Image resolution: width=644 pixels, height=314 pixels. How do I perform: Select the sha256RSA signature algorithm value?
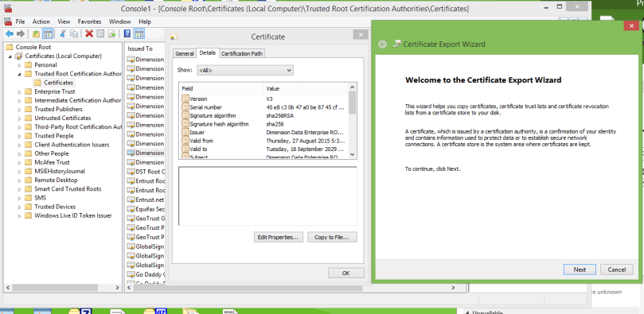(x=280, y=115)
